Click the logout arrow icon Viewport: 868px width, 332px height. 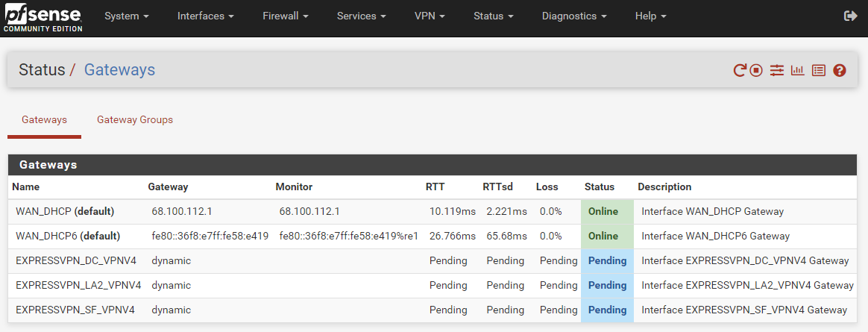click(850, 16)
